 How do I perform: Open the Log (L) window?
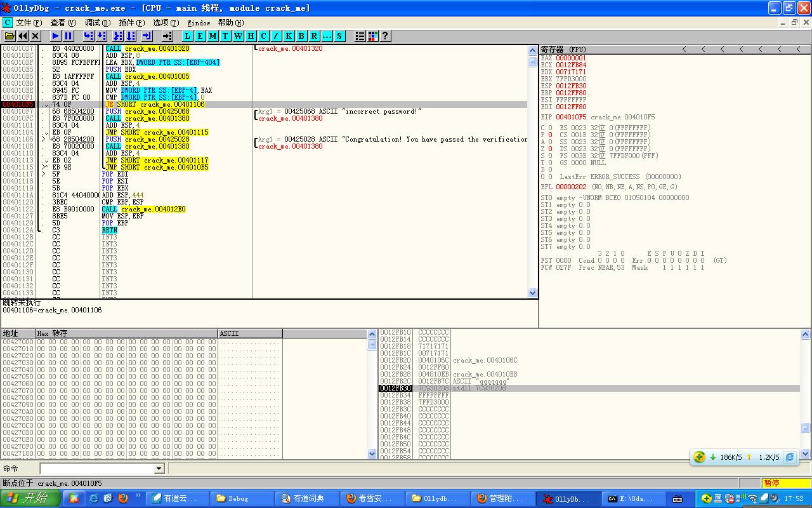187,36
